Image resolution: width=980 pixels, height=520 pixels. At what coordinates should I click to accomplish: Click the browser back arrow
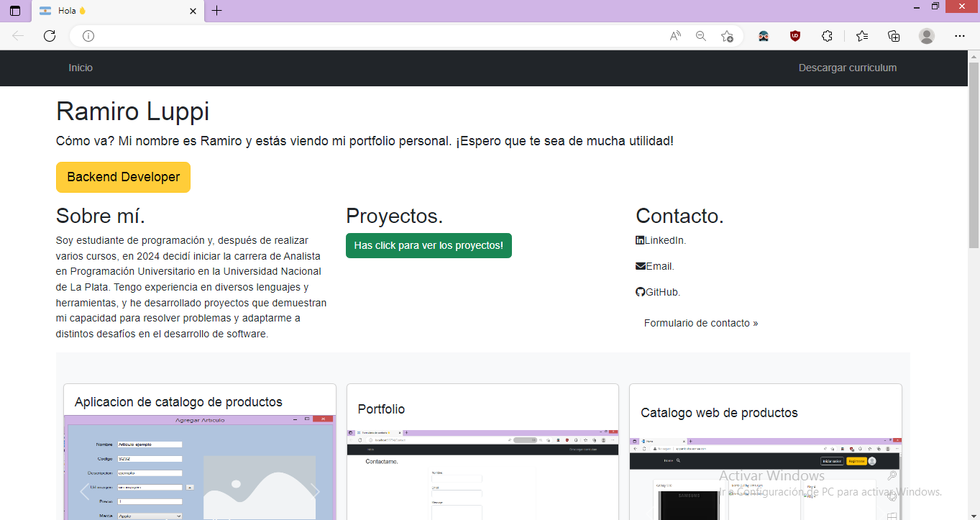(x=18, y=36)
